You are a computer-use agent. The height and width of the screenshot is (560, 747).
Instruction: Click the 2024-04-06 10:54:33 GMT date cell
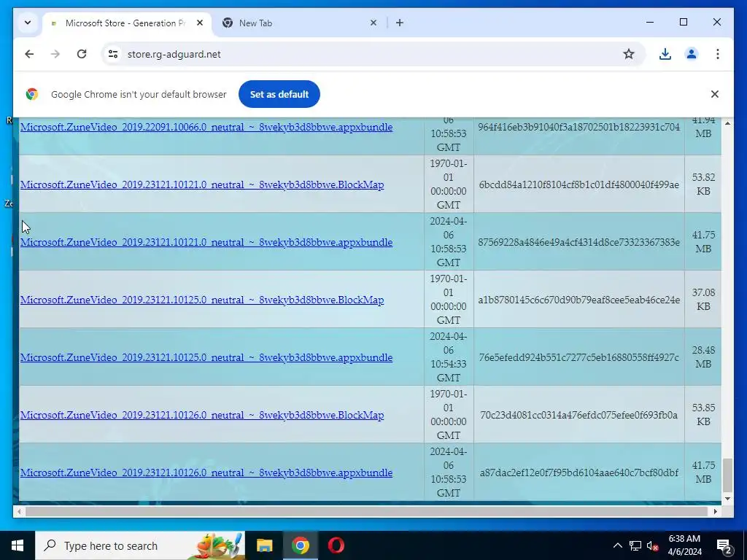coord(449,357)
